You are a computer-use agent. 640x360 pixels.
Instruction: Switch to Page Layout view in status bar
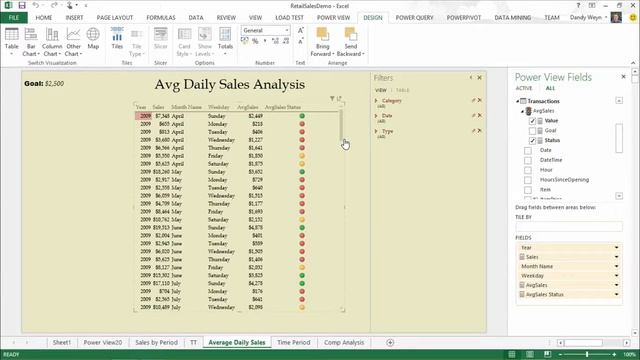point(529,354)
